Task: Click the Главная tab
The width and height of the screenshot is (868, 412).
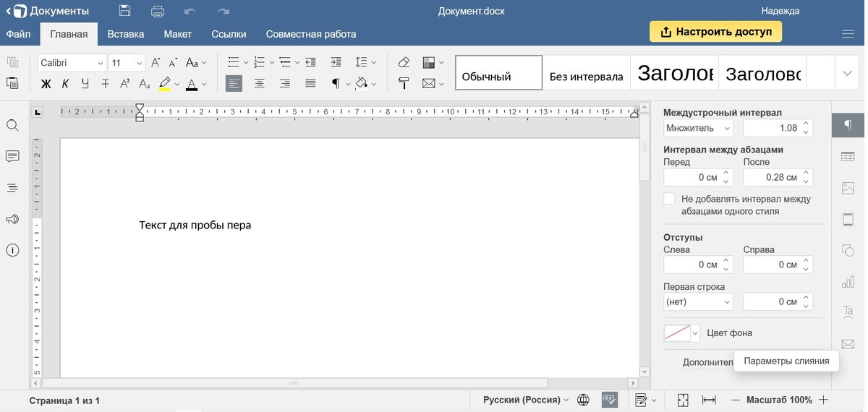Action: click(69, 34)
